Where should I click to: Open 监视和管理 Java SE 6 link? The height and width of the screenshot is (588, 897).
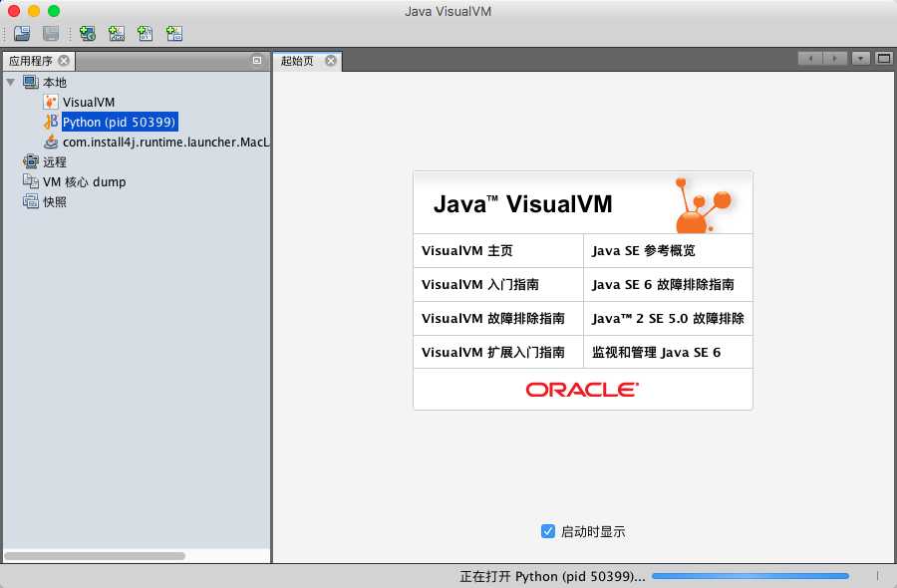656,352
